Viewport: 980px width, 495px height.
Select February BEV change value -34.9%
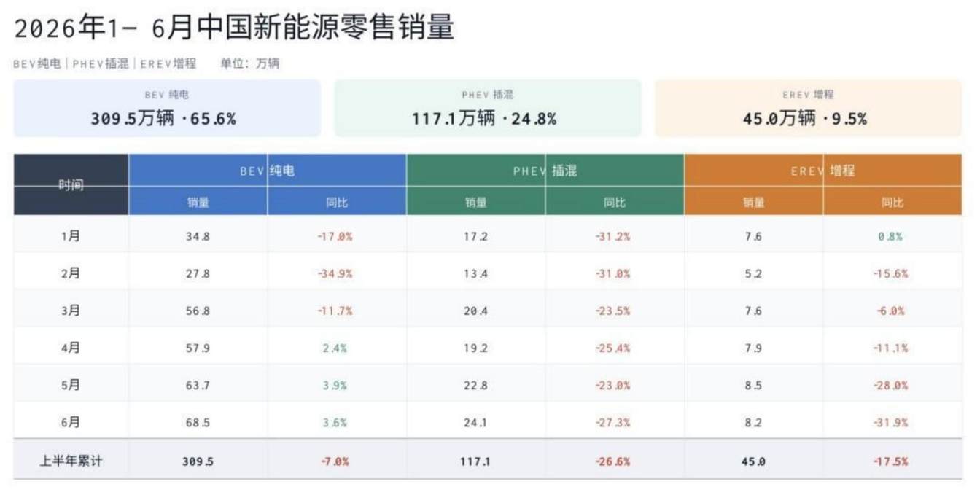335,274
